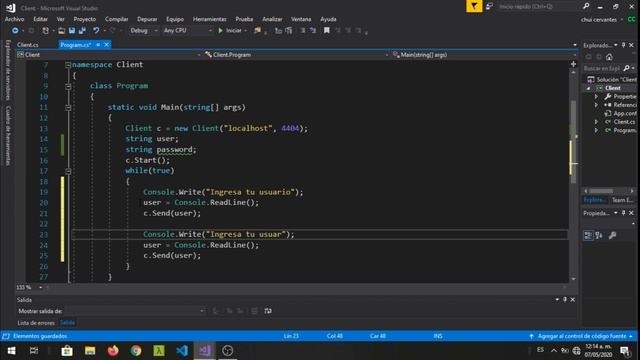The width and height of the screenshot is (640, 360).
Task: Pin the Solution Explorer panel
Action: (x=623, y=45)
